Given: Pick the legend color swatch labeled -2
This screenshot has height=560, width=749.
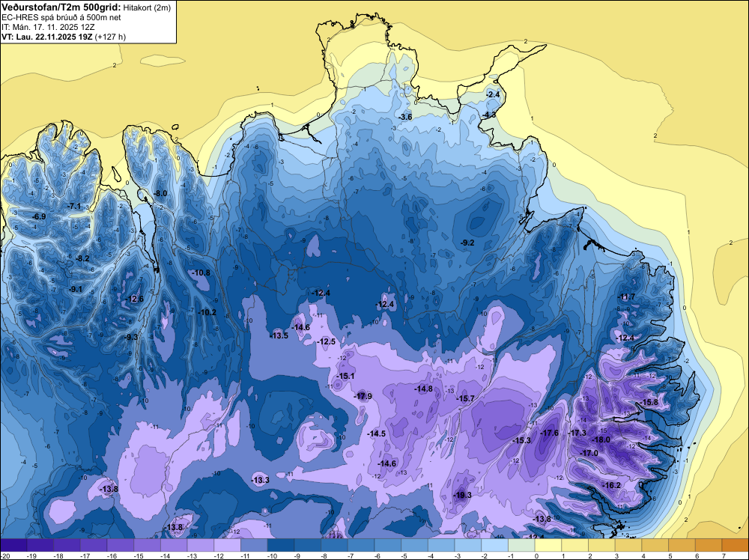Looking at the screenshot, I should coord(495,544).
